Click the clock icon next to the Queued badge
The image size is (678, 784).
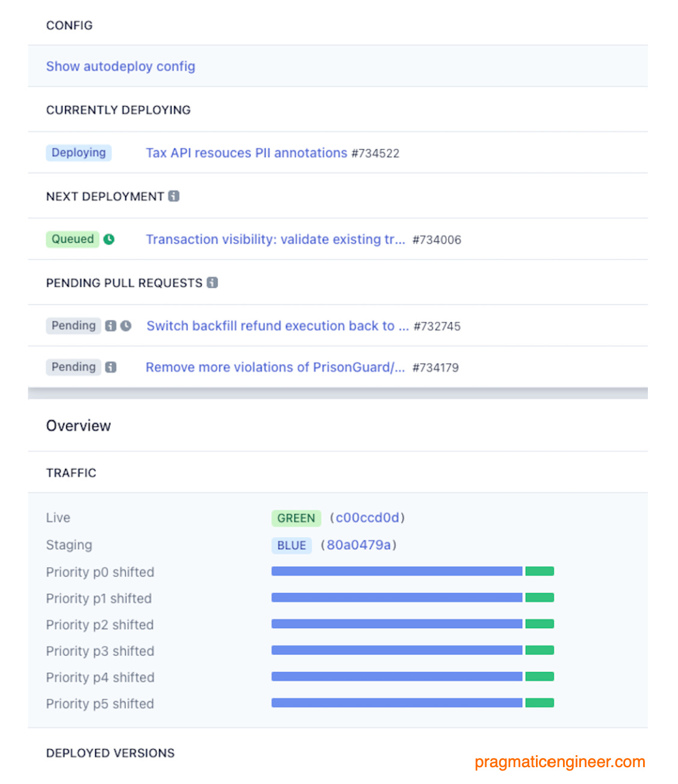[x=109, y=239]
